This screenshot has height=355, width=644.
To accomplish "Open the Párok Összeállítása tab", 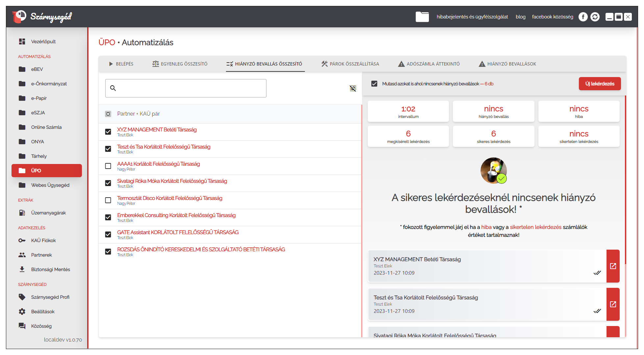I will coord(350,64).
